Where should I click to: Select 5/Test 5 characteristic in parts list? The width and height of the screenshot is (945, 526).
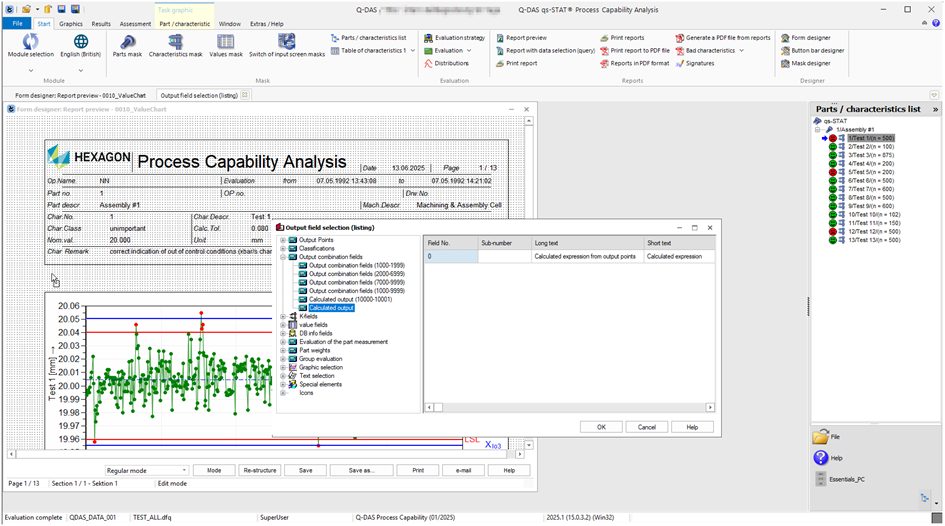871,172
